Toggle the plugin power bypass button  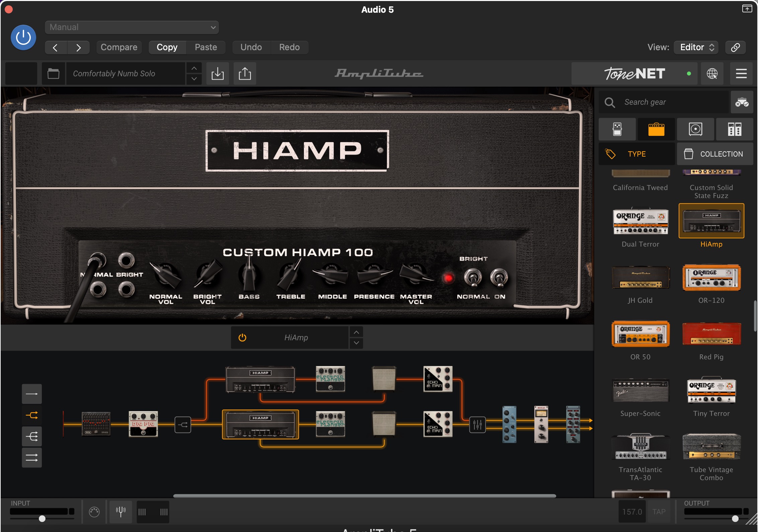(23, 37)
